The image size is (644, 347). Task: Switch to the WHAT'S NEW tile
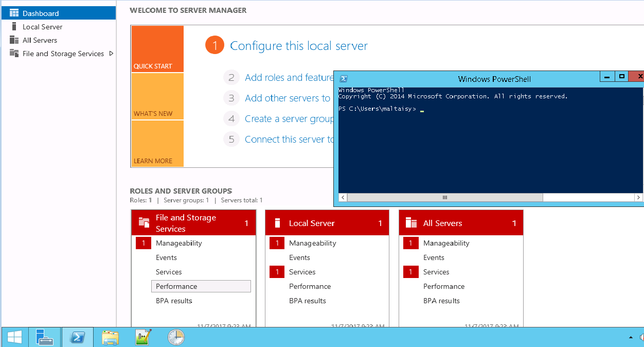point(157,96)
